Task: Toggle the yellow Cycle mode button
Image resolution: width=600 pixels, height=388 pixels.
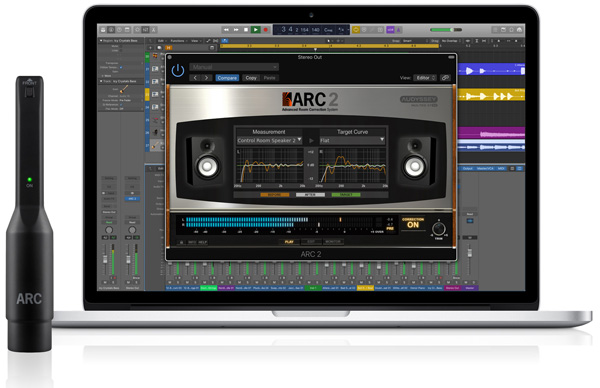Action: pos(356,30)
